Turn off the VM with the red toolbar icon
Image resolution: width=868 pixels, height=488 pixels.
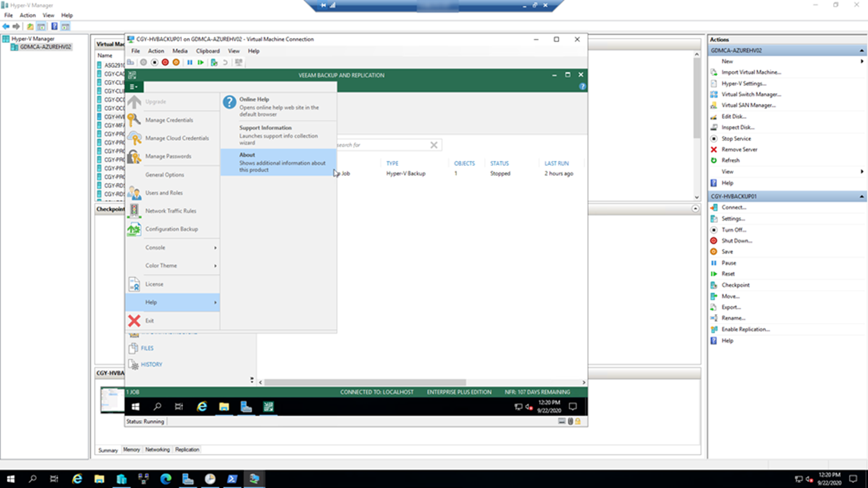[165, 62]
